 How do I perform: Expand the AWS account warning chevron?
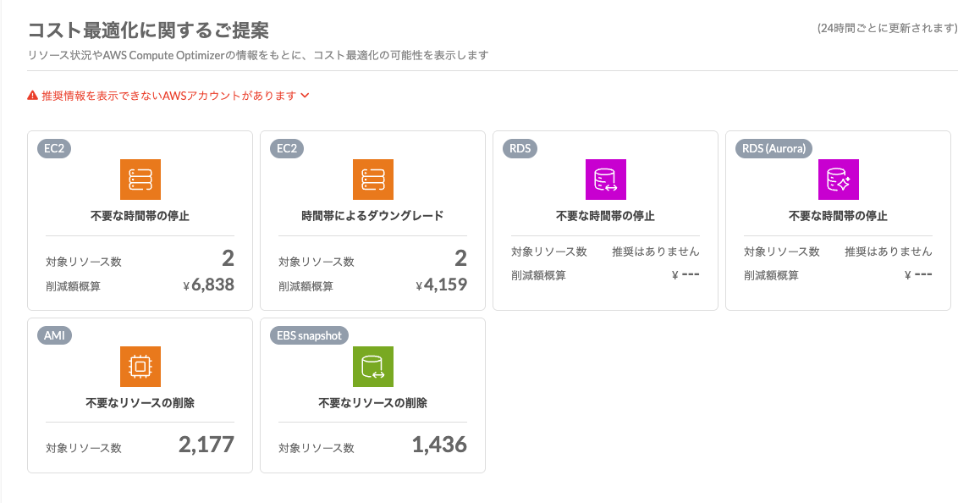tap(306, 96)
